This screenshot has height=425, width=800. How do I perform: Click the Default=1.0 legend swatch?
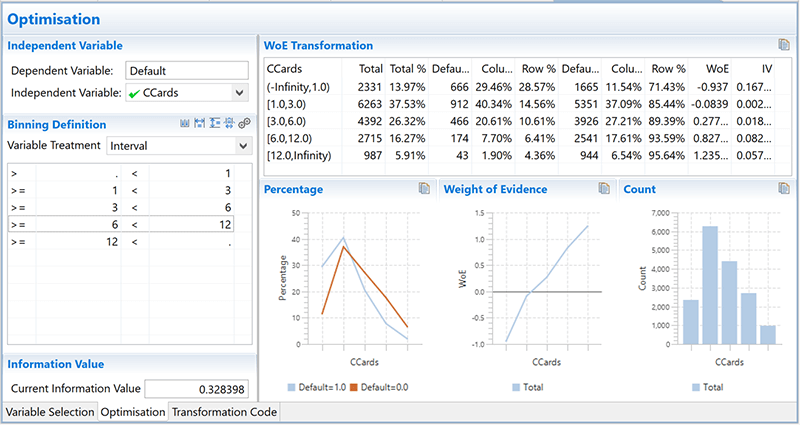pos(291,386)
